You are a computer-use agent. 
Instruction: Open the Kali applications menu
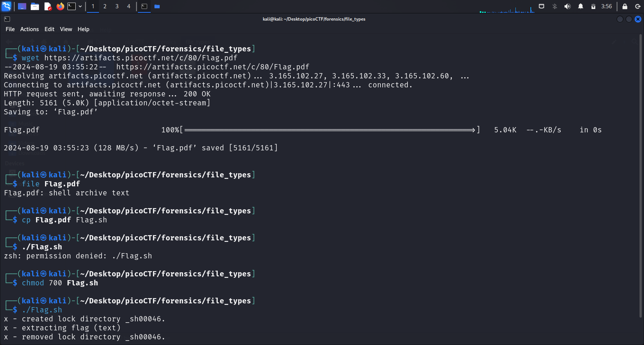(6, 6)
